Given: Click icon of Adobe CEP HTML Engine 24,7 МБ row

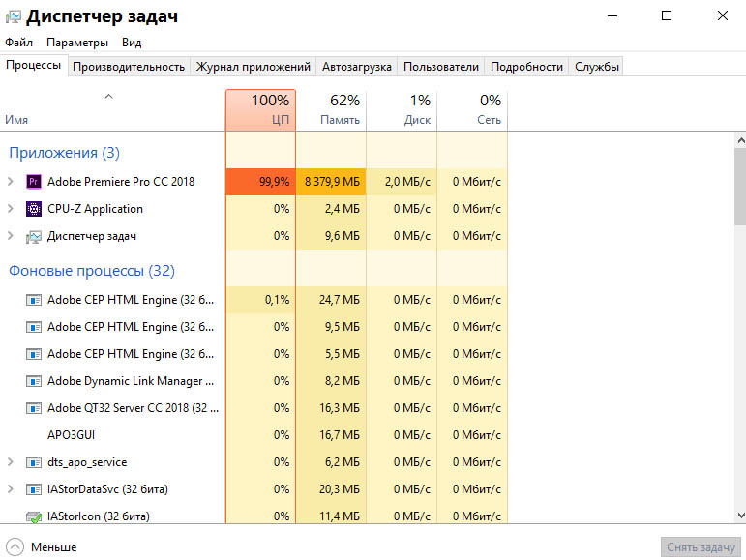Looking at the screenshot, I should click(x=33, y=300).
